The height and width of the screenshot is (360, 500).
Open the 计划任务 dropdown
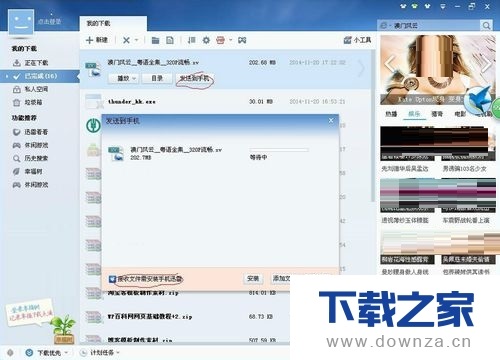click(118, 352)
